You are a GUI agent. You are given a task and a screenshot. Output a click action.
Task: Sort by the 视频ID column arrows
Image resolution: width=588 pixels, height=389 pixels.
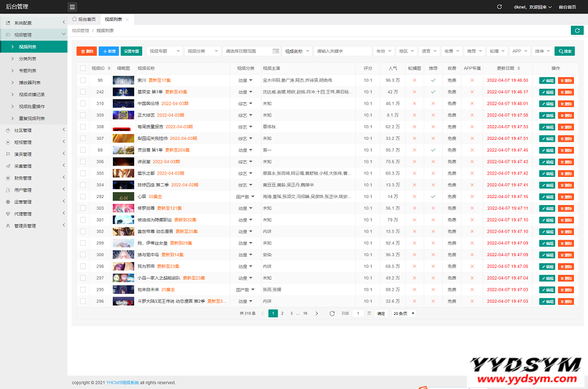pos(109,69)
